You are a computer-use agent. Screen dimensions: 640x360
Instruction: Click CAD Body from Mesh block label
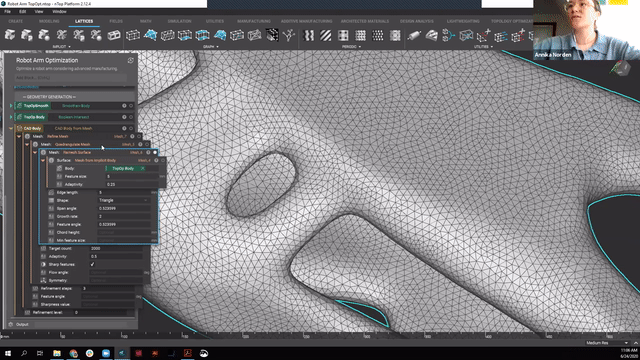click(x=73, y=128)
